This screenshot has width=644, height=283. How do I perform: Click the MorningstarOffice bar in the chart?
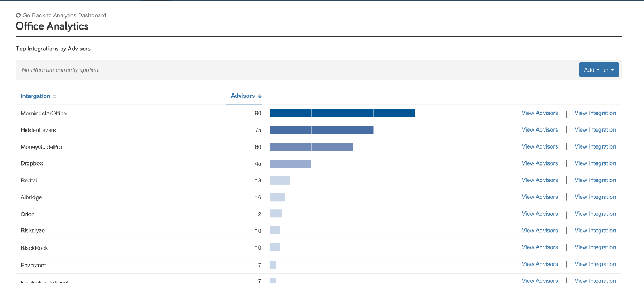point(342,114)
